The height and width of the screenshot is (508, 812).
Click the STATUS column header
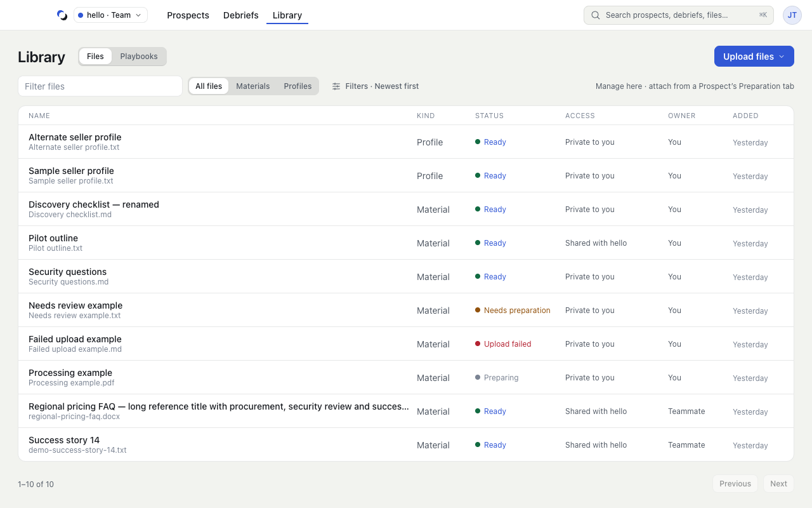[489, 116]
